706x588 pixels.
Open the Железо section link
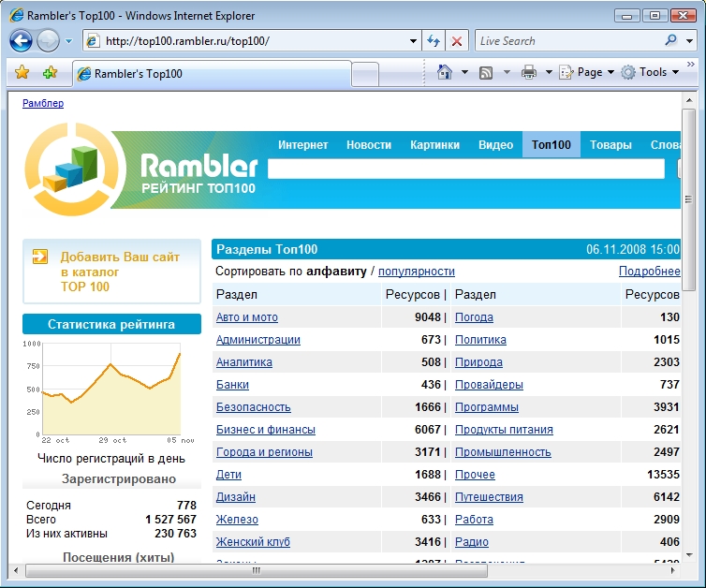point(237,520)
